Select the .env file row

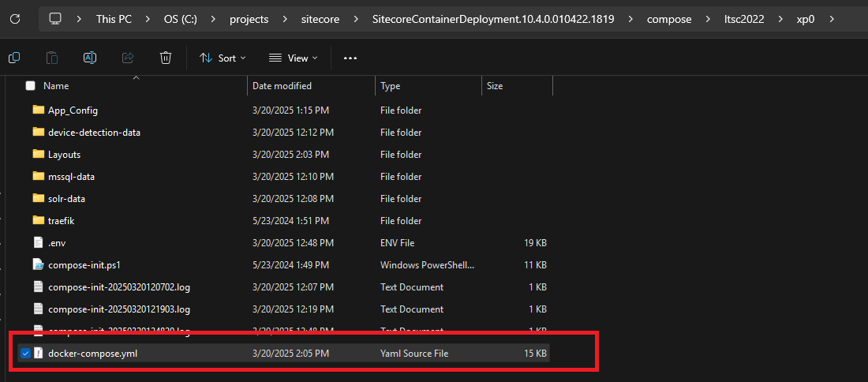click(56, 243)
